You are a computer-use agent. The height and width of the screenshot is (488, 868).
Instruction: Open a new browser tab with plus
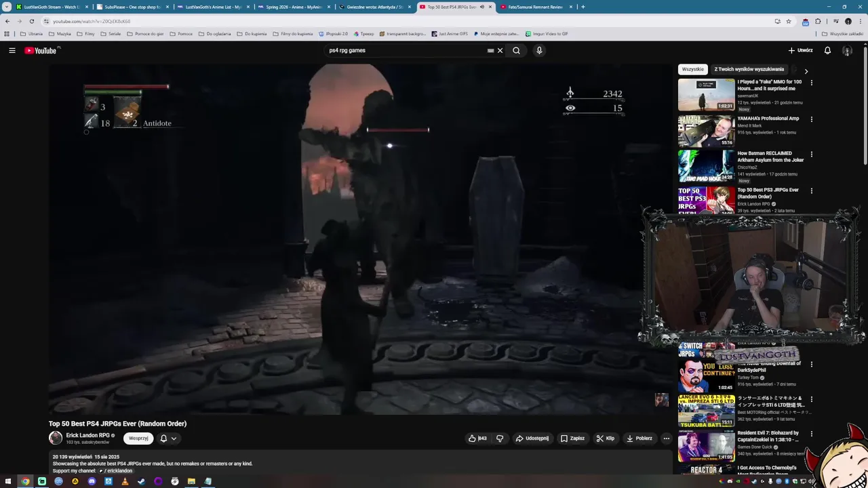pos(583,7)
